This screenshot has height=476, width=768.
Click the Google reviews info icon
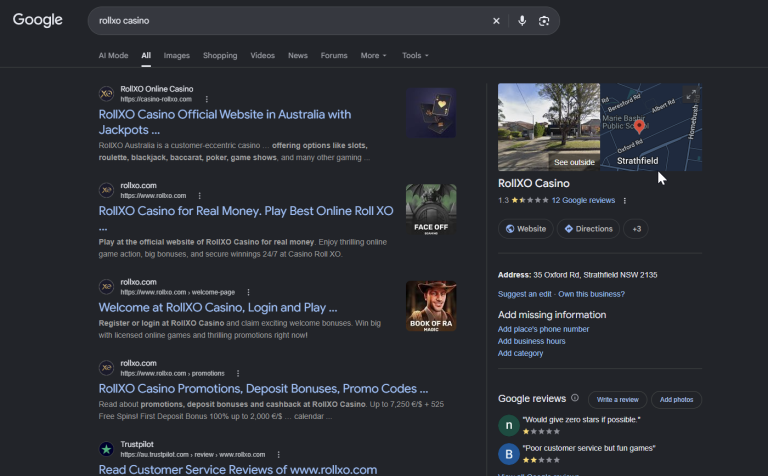tap(575, 398)
